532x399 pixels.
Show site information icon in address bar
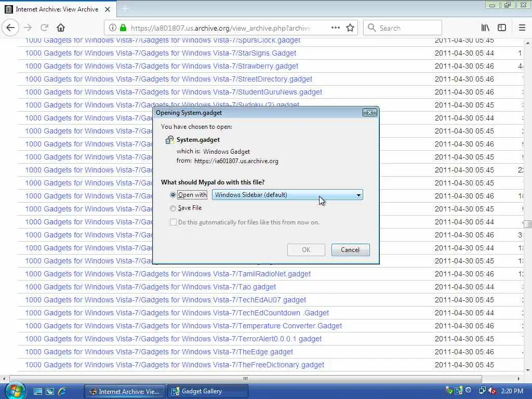coord(113,28)
